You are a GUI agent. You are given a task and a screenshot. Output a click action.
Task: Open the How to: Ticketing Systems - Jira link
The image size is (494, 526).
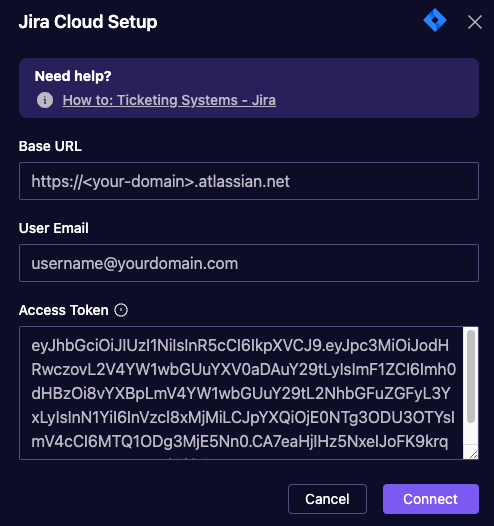[x=169, y=100]
